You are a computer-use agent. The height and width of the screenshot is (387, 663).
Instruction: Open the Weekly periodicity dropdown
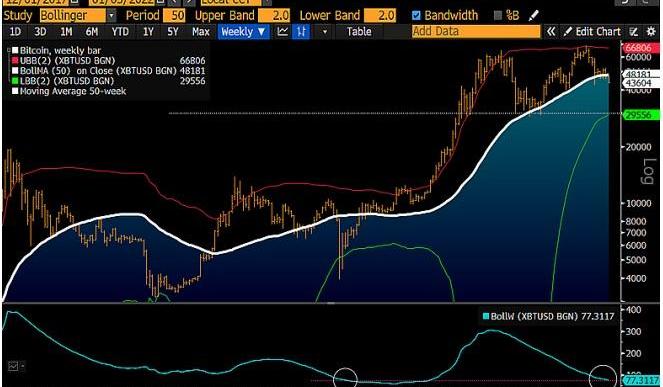pos(244,32)
